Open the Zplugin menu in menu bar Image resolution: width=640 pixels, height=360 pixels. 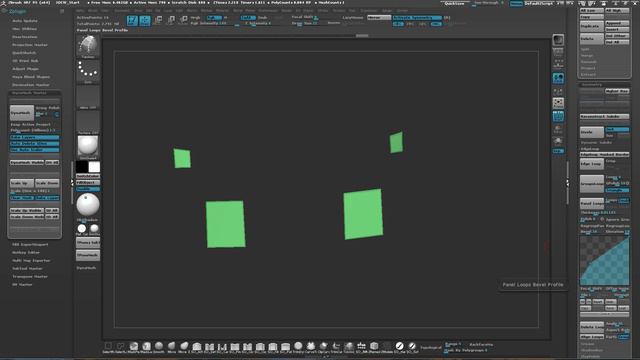387,11
